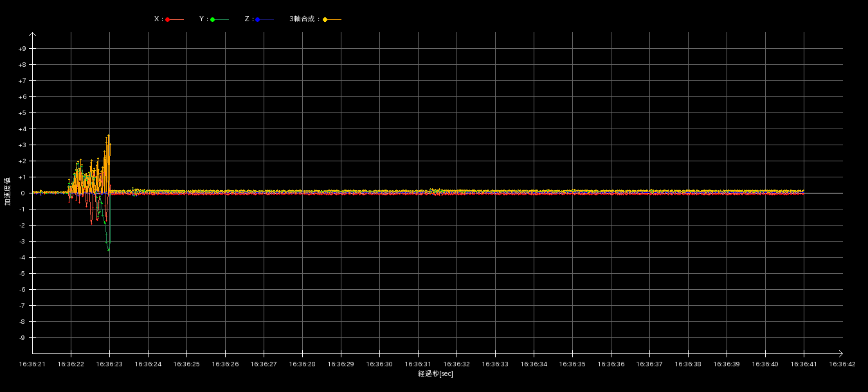Click the 16:36:41 time axis label
868x392 pixels.
[804, 364]
